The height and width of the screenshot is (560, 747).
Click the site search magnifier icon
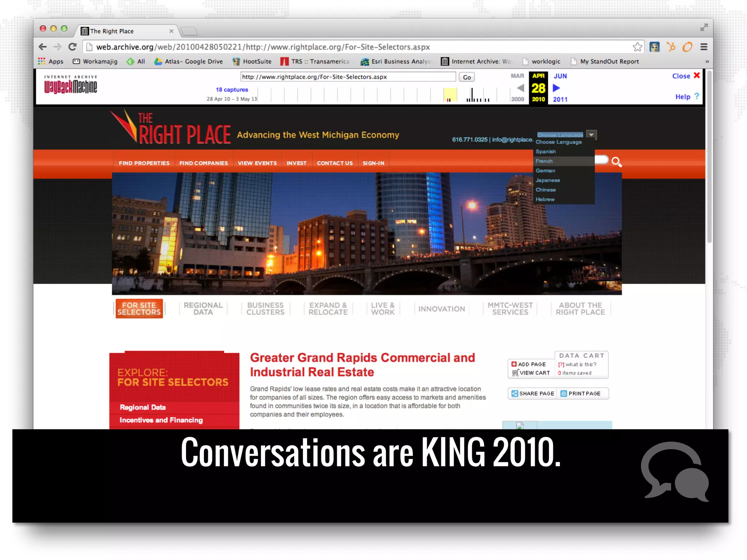[x=616, y=162]
